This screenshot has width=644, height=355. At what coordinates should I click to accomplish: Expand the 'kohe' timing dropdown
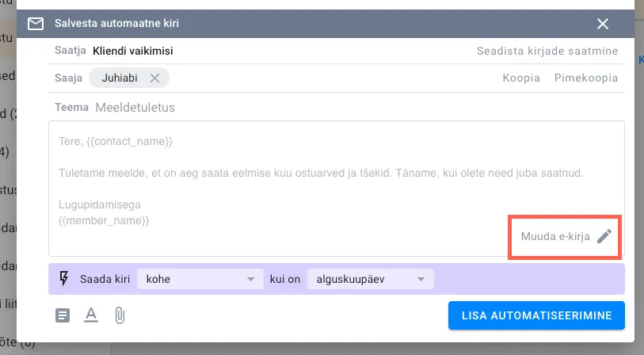coord(200,279)
